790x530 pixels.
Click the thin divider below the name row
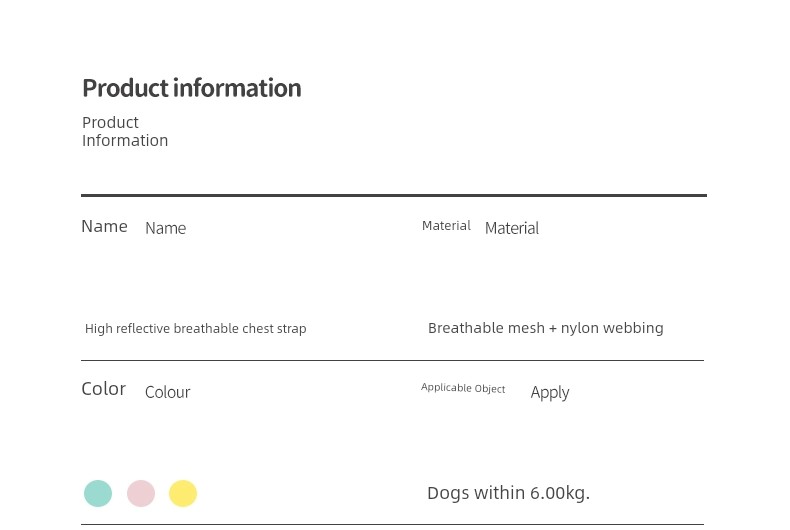(392, 360)
